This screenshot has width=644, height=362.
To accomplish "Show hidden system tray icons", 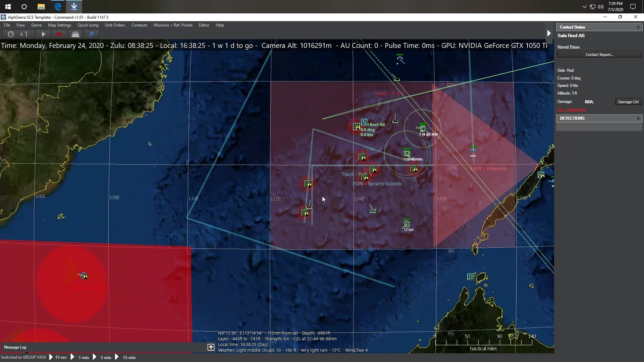I will (584, 7).
